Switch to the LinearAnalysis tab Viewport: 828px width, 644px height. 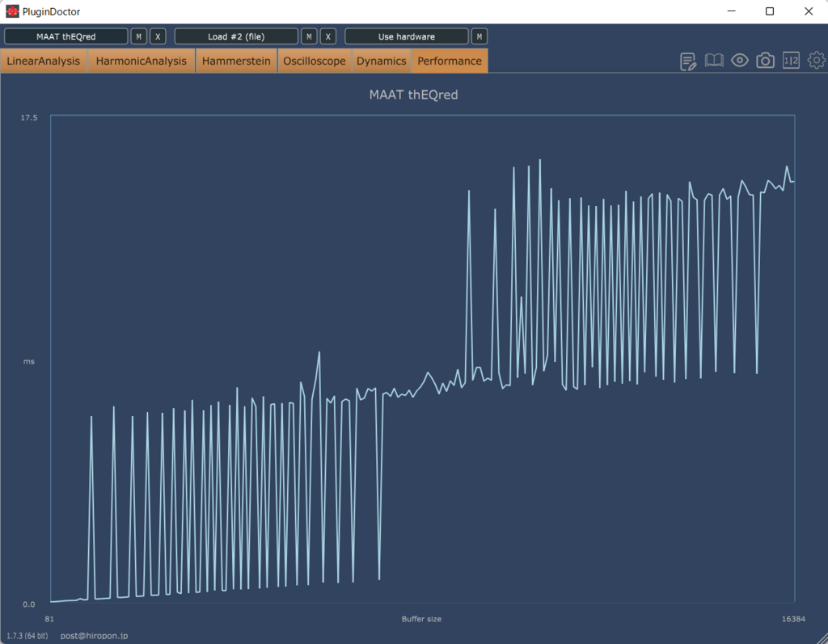[44, 61]
